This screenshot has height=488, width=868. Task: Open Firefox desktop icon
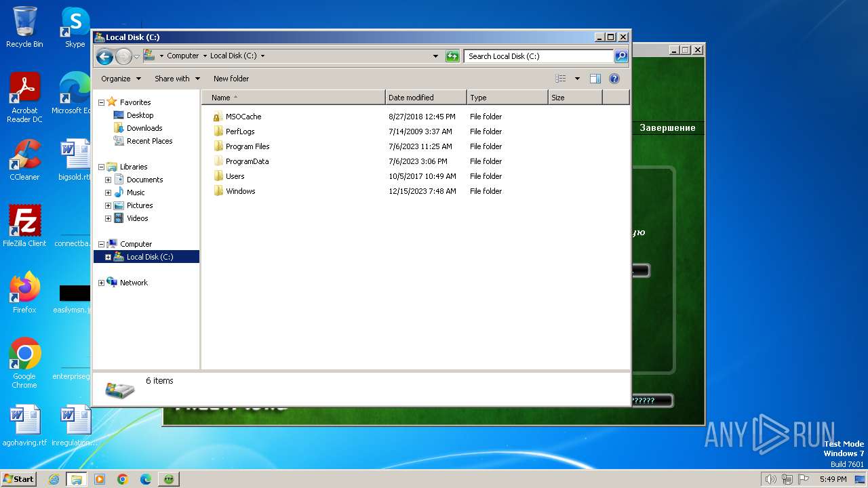click(x=24, y=293)
